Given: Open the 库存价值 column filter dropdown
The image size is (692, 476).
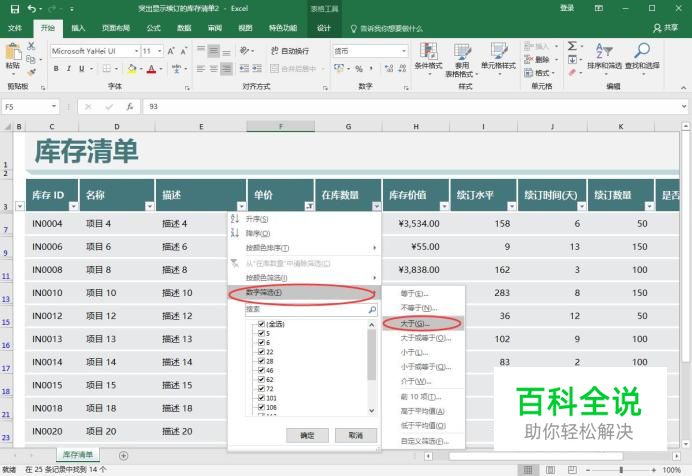Looking at the screenshot, I should pos(444,206).
